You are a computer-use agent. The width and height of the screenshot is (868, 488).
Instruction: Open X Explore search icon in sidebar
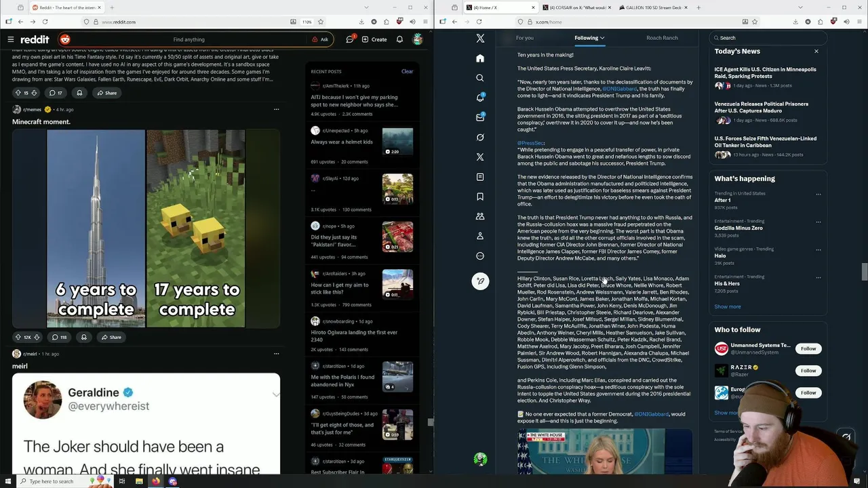pyautogui.click(x=480, y=78)
